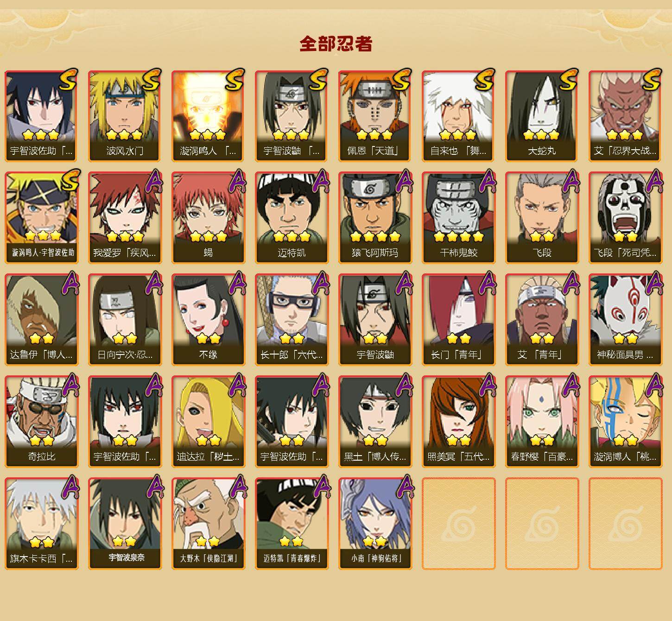Select the 迈特凯 ninja card
Image resolution: width=672 pixels, height=621 pixels.
(292, 218)
